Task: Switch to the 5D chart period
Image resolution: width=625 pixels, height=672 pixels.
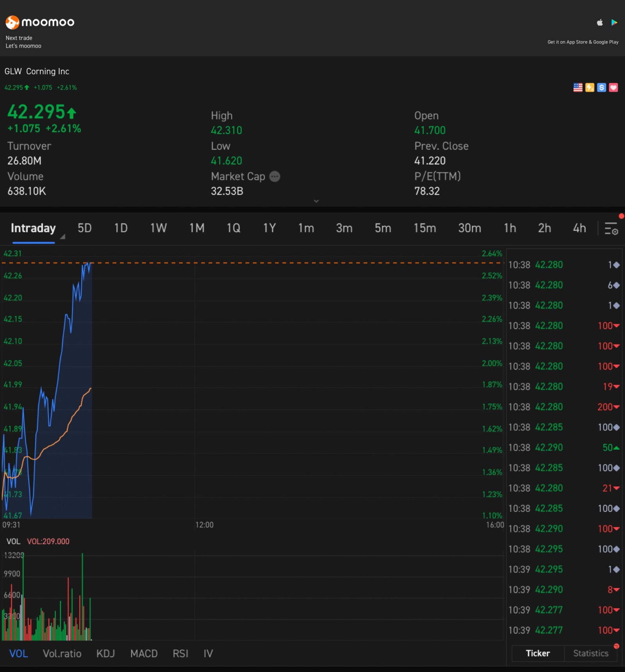Action: pyautogui.click(x=84, y=228)
